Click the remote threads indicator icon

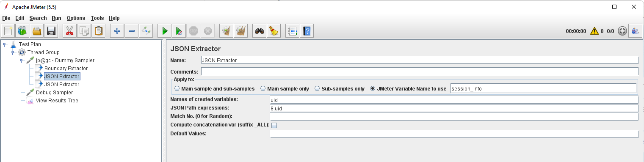622,31
